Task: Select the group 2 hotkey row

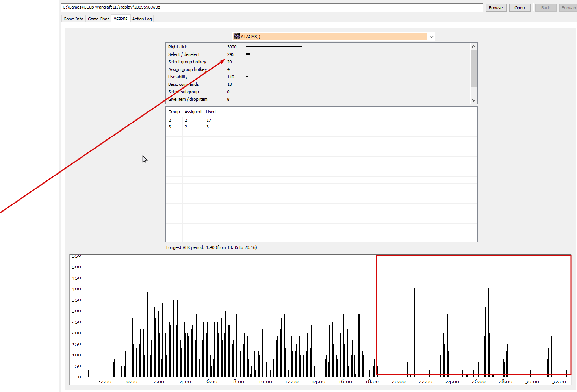Action: pyautogui.click(x=321, y=120)
